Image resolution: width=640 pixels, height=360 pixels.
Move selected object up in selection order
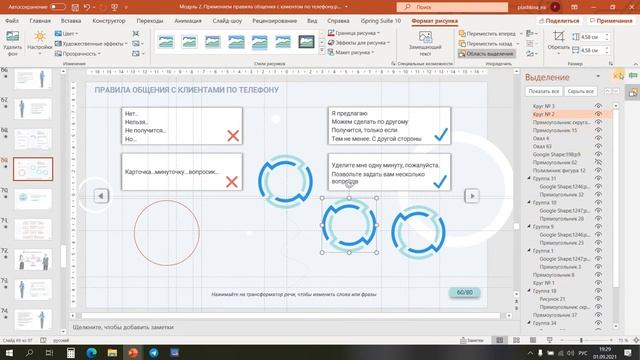pos(607,91)
